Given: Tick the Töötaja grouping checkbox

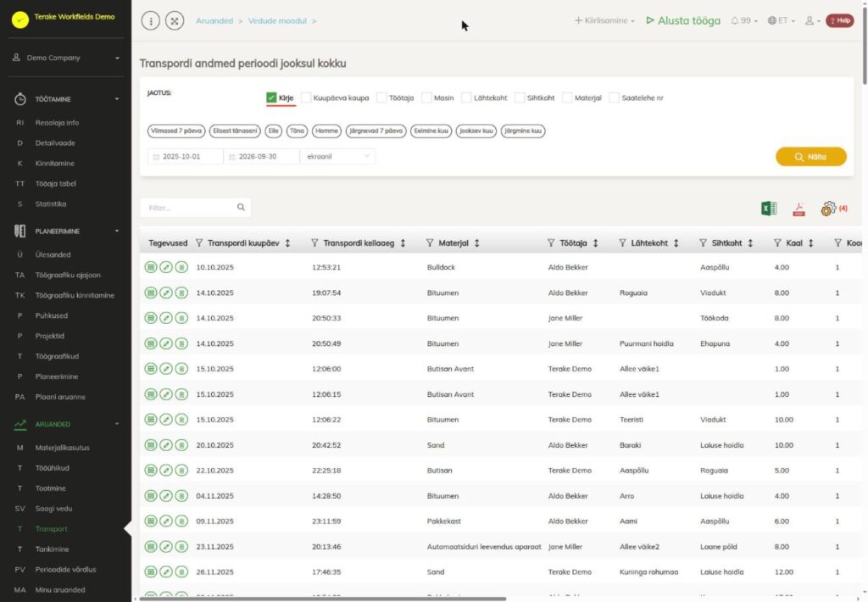Looking at the screenshot, I should click(x=381, y=98).
